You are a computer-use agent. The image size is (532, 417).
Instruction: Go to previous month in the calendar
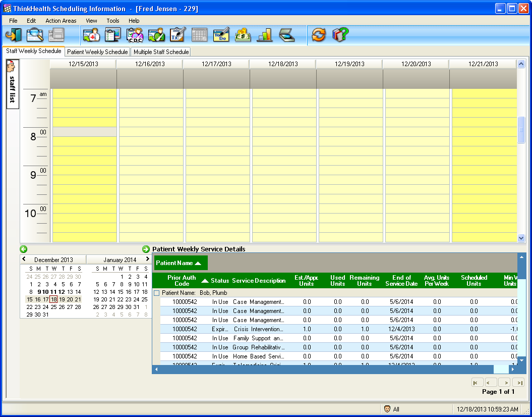pyautogui.click(x=24, y=259)
